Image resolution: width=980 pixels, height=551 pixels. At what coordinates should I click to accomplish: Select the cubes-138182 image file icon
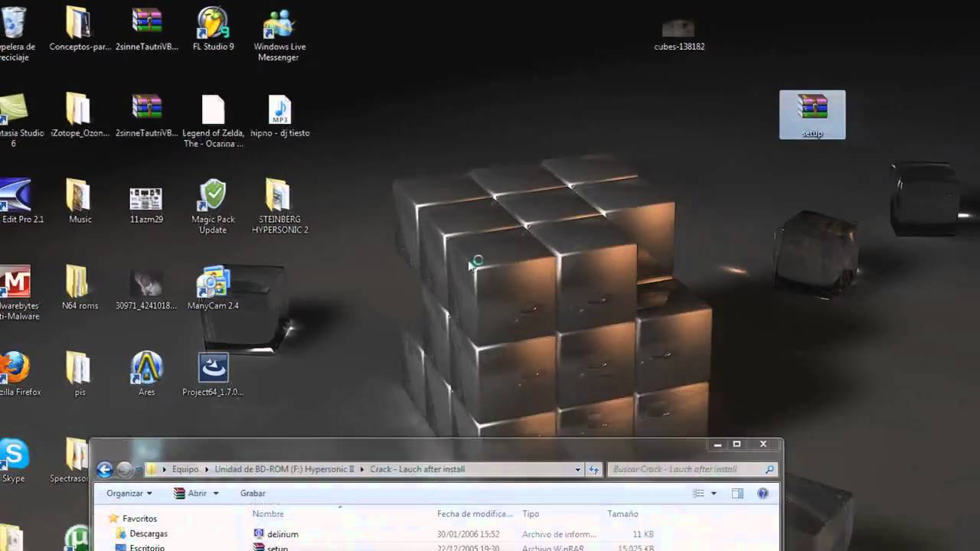click(x=679, y=35)
